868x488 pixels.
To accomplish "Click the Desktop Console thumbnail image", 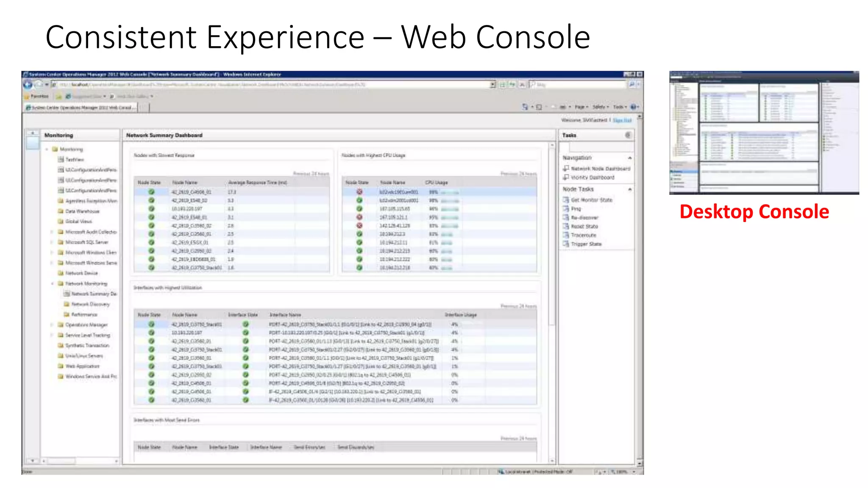I will [764, 133].
